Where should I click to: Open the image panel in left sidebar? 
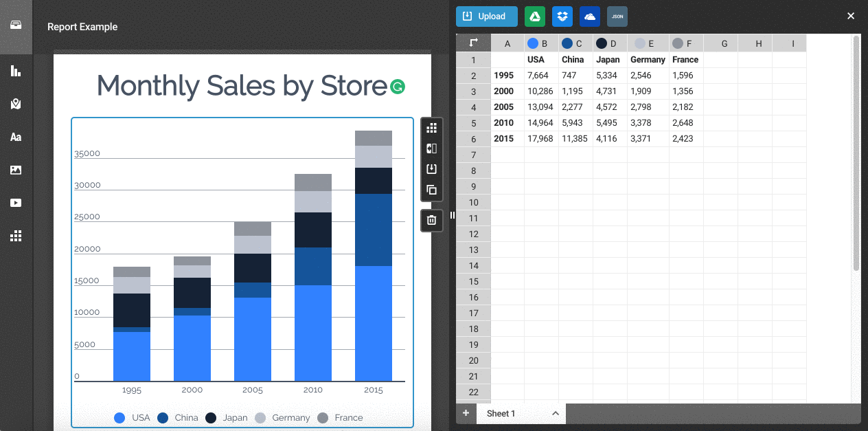pos(16,170)
